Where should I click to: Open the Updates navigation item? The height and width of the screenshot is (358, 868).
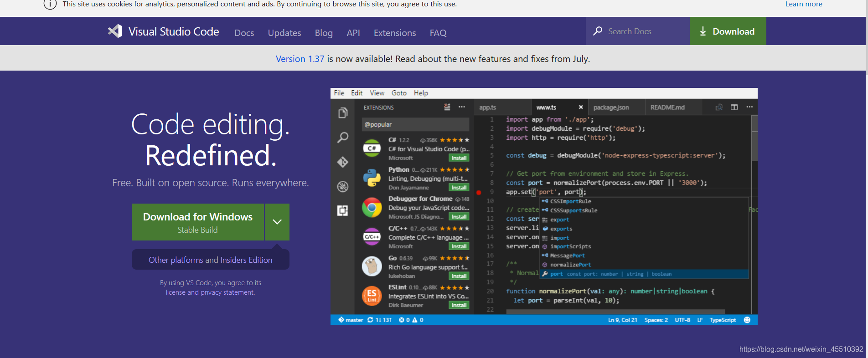(284, 33)
